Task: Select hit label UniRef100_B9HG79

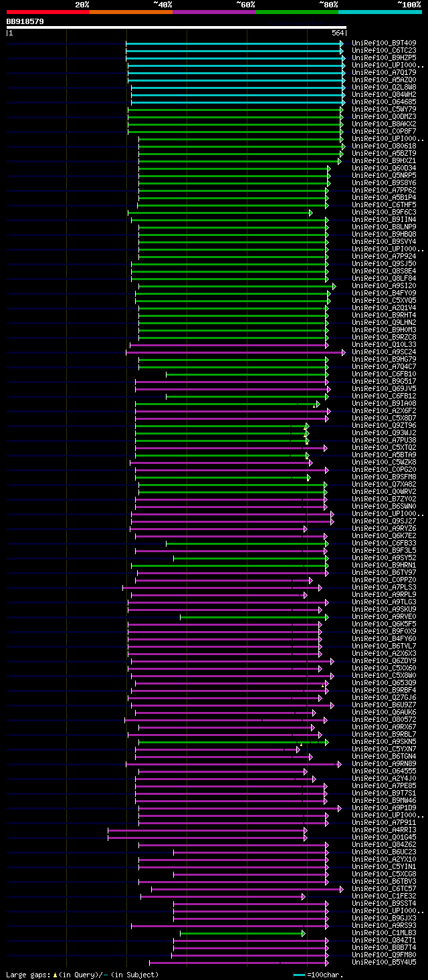Action: (x=384, y=360)
